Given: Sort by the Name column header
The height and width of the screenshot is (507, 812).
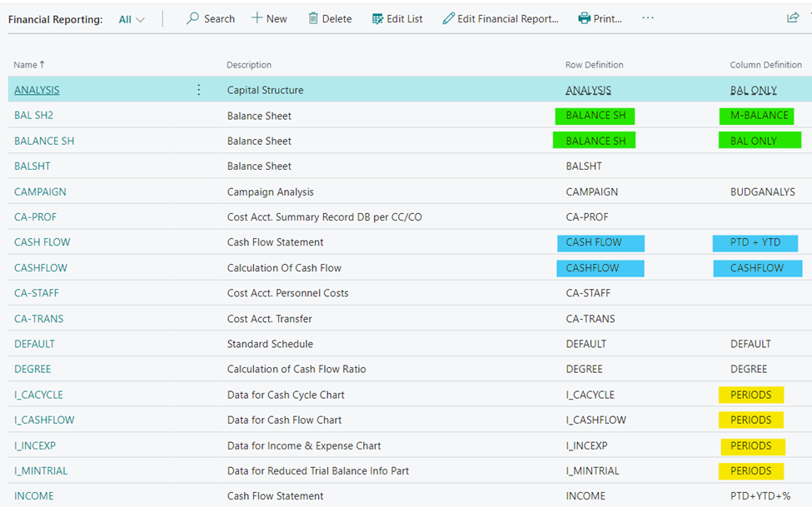Looking at the screenshot, I should tap(29, 65).
